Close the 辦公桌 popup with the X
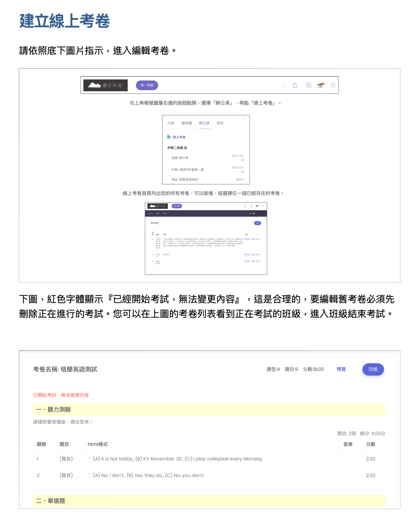420x529 pixels. click(243, 120)
